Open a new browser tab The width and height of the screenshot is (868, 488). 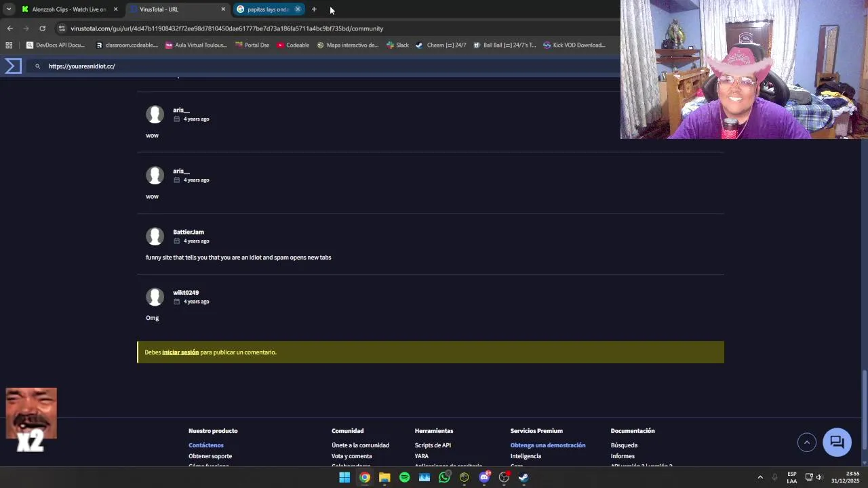point(314,9)
